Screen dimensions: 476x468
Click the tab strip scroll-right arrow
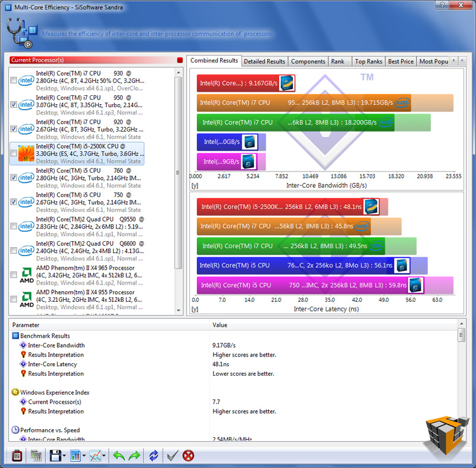(x=462, y=61)
